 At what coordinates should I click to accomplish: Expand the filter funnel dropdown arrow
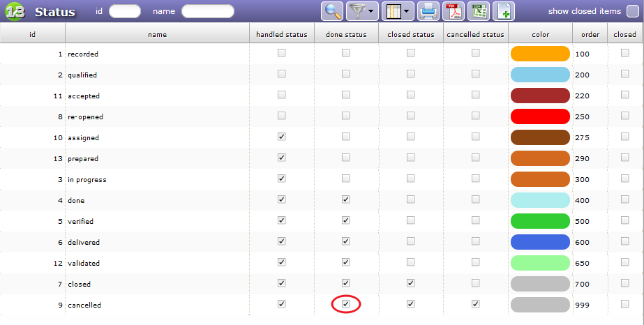[x=371, y=11]
